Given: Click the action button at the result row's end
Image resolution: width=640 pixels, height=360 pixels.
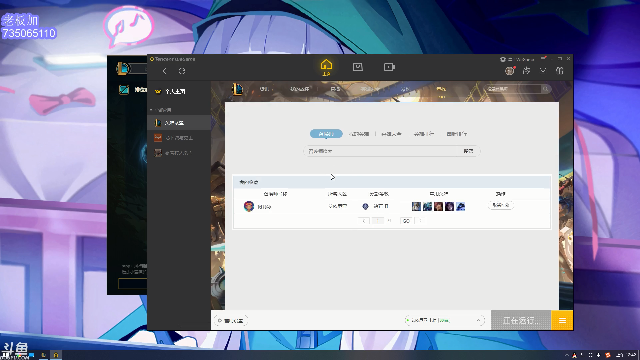Looking at the screenshot, I should pos(500,205).
